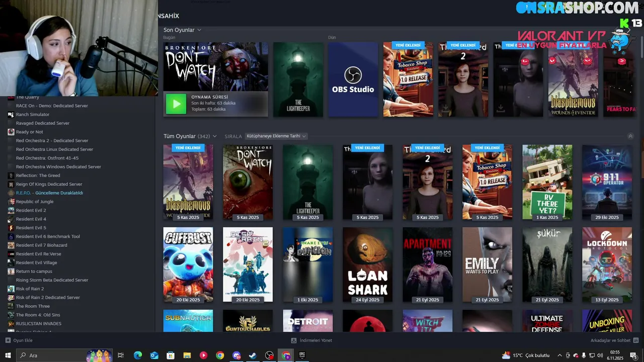Click the weather widget showing 15°C Çok bulutlu
The image size is (644, 362).
click(x=526, y=355)
